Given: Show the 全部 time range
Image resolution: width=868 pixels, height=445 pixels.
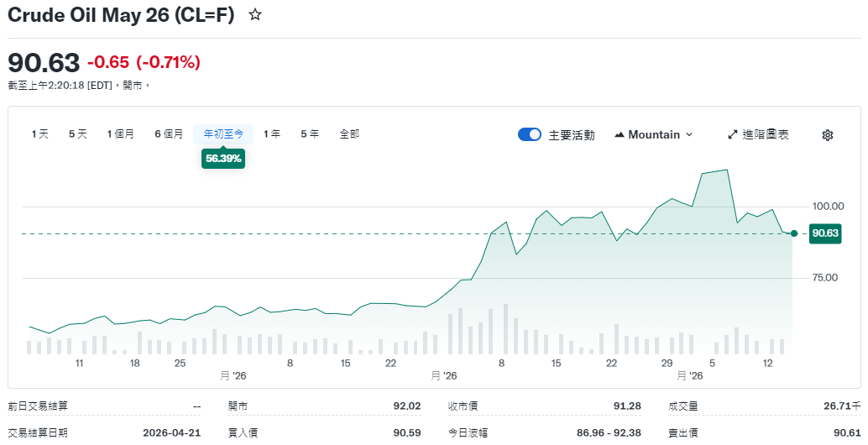Looking at the screenshot, I should click(x=349, y=134).
